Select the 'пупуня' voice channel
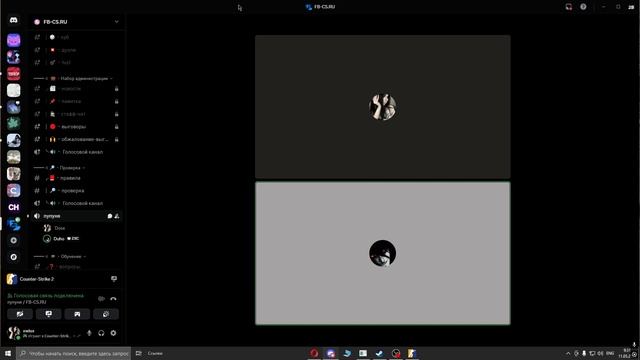640x360 pixels. pyautogui.click(x=76, y=216)
